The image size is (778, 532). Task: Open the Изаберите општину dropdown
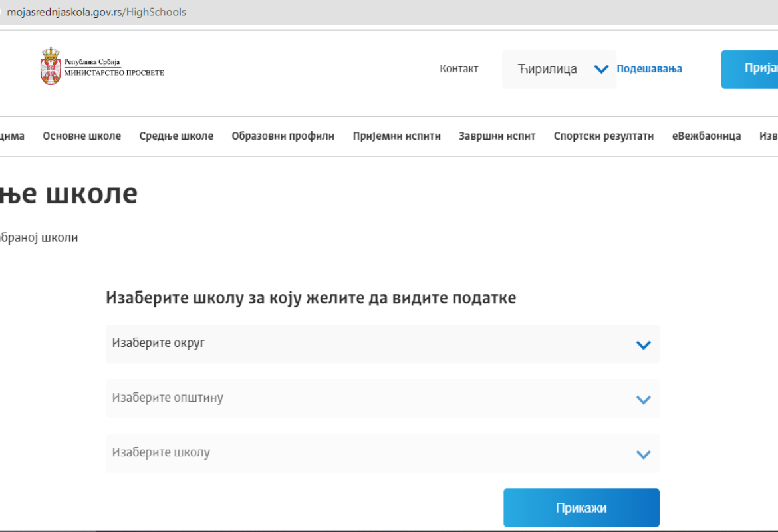coord(382,399)
